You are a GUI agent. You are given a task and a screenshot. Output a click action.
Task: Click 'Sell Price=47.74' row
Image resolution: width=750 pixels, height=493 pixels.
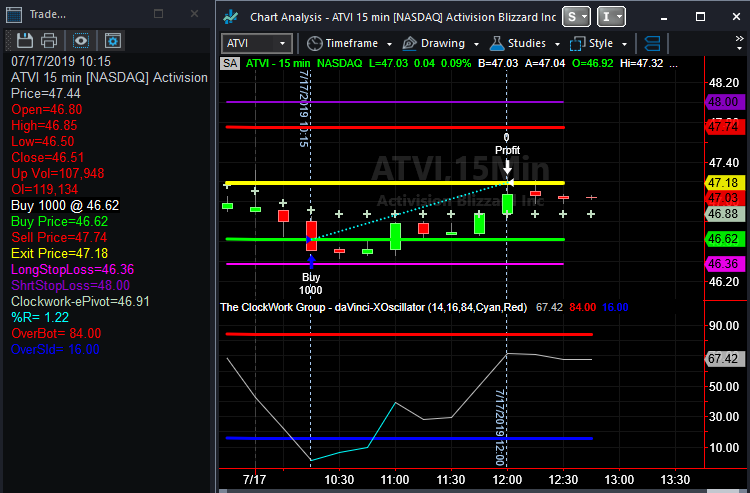(x=59, y=237)
